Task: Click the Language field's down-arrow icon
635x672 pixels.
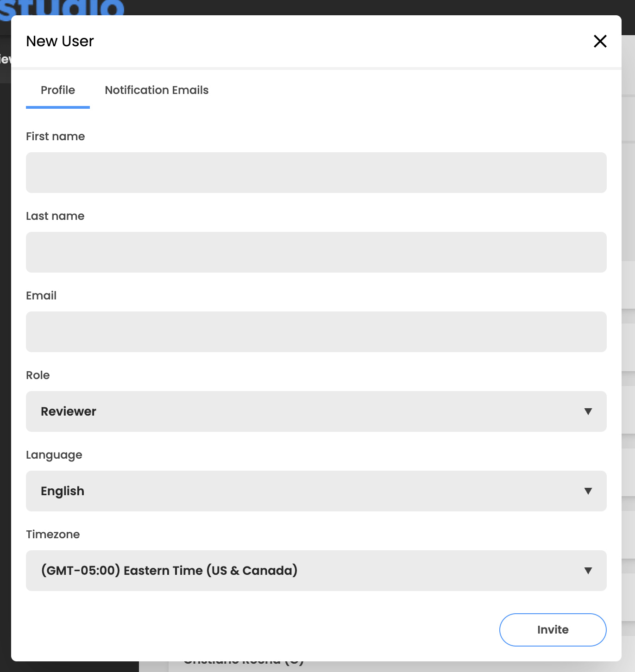Action: coord(588,491)
